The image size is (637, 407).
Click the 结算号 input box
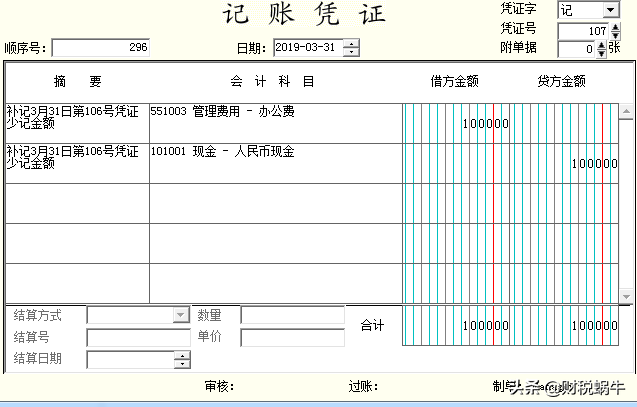point(138,337)
